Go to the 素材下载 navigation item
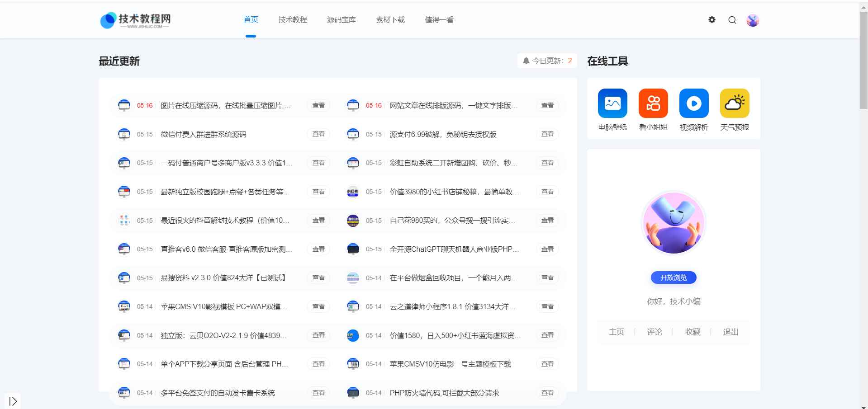 pyautogui.click(x=390, y=20)
